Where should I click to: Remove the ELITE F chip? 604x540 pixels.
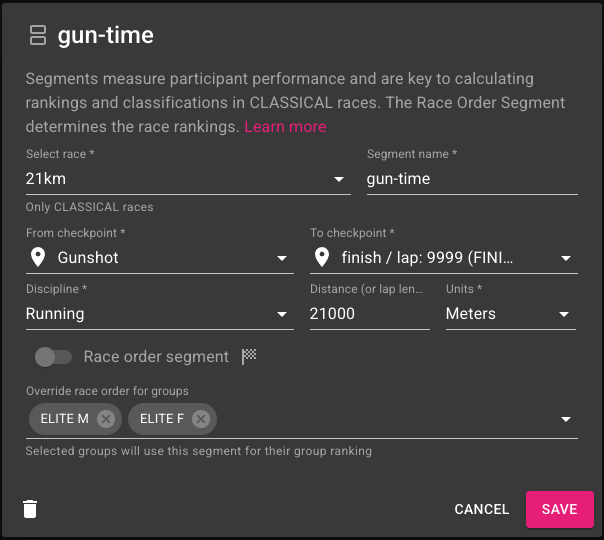[201, 419]
